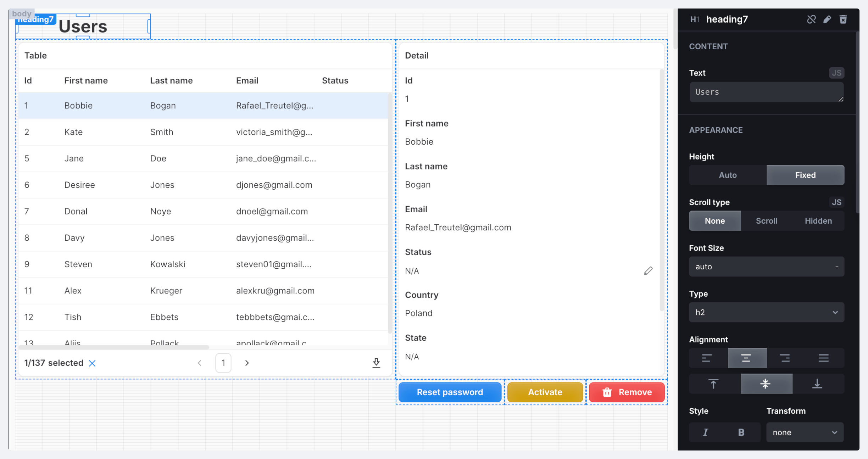The width and height of the screenshot is (868, 459).
Task: Click the Reset password button
Action: pos(450,392)
